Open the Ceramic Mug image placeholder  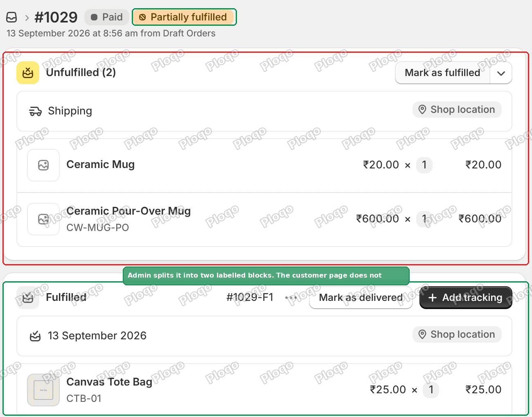(43, 165)
